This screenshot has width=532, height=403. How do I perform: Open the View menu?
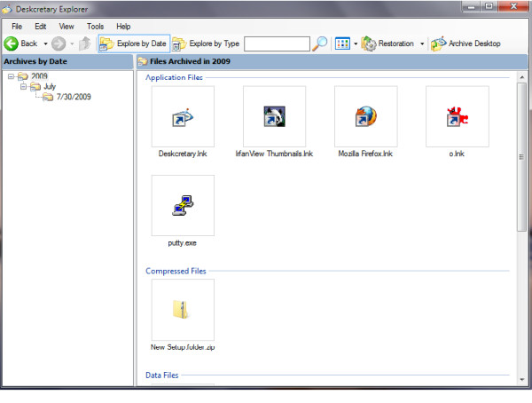point(66,27)
